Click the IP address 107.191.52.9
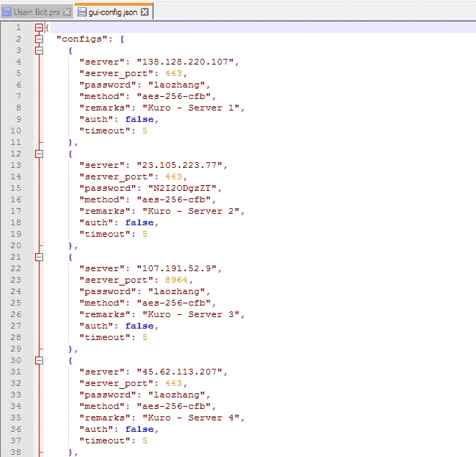The width and height of the screenshot is (476, 457). tap(177, 269)
